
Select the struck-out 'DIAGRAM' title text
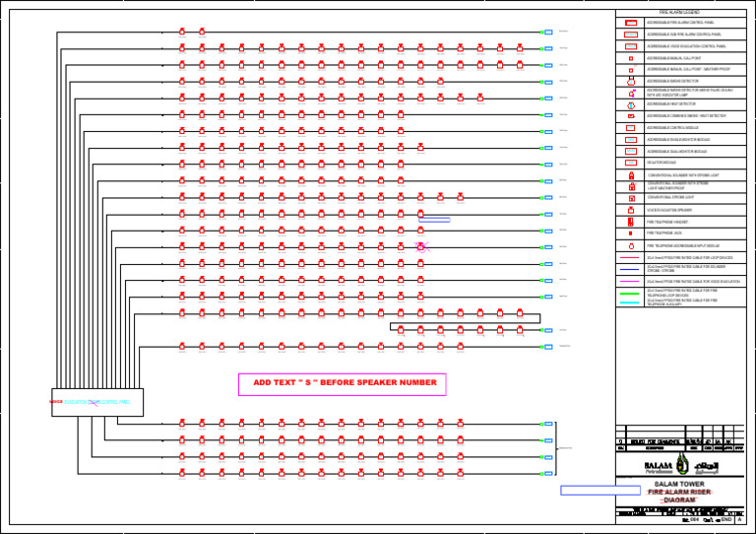679,501
